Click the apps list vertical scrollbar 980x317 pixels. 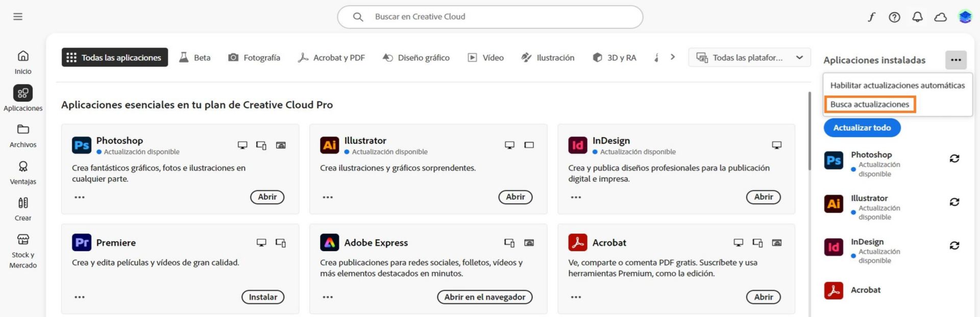click(x=810, y=131)
